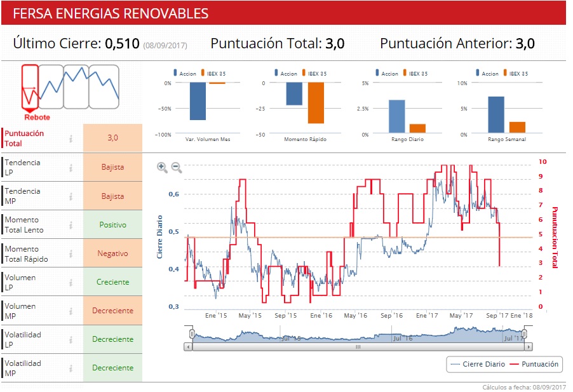This screenshot has width=573, height=392.
Task: Click the Positivo value for Momento Total Lento
Action: tap(112, 225)
